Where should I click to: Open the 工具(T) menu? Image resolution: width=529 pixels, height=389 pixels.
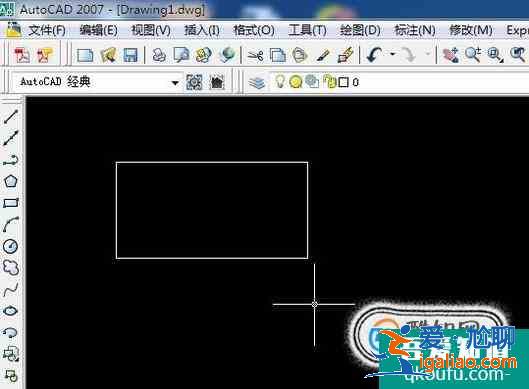(x=307, y=31)
